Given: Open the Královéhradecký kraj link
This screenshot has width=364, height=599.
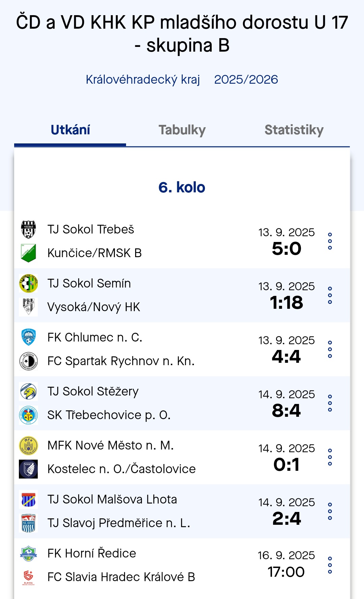Looking at the screenshot, I should pyautogui.click(x=143, y=80).
